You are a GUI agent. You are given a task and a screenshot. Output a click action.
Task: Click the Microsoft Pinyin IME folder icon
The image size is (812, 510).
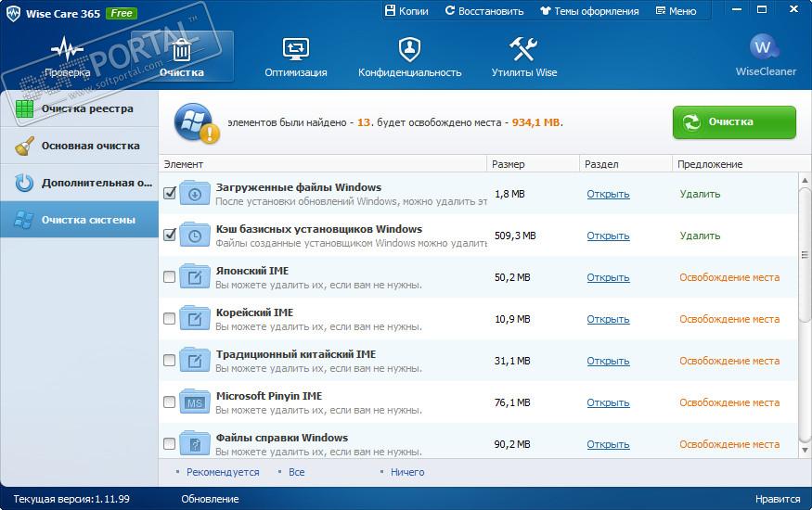click(x=195, y=402)
